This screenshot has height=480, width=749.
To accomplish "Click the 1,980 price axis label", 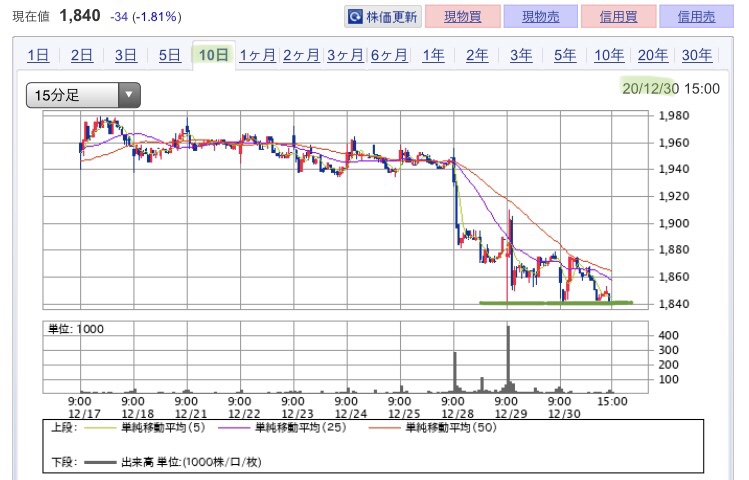I will pyautogui.click(x=674, y=116).
